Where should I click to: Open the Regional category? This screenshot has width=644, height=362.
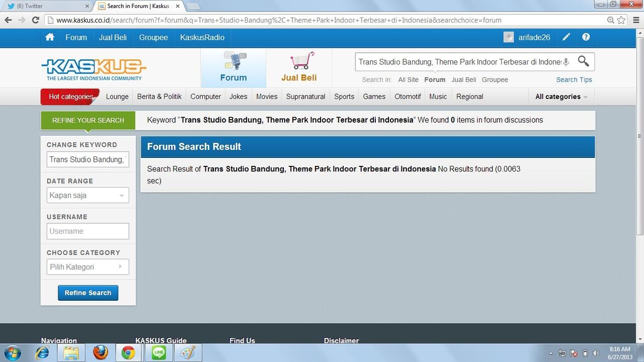[470, 97]
